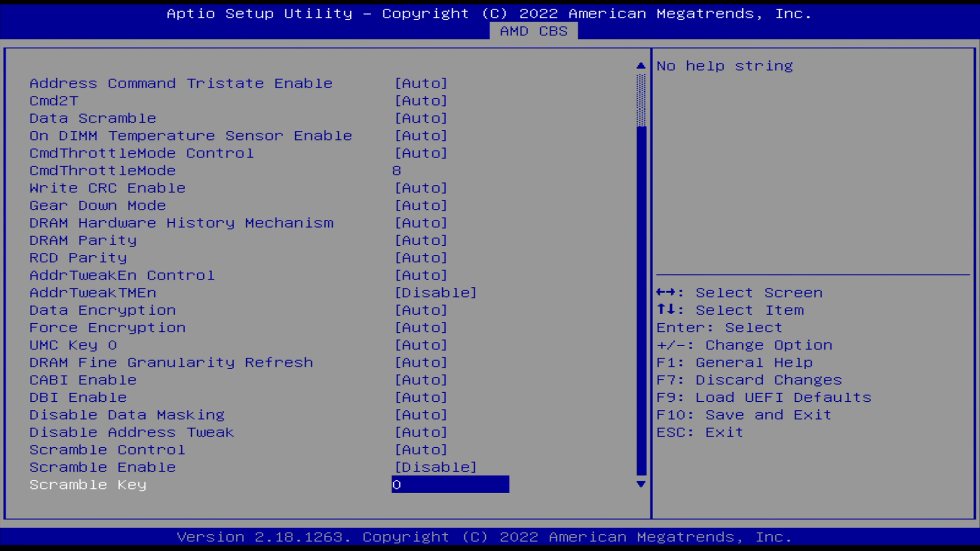Change AddrTweakEn Control Auto value
The width and height of the screenshot is (980, 551).
(x=421, y=275)
